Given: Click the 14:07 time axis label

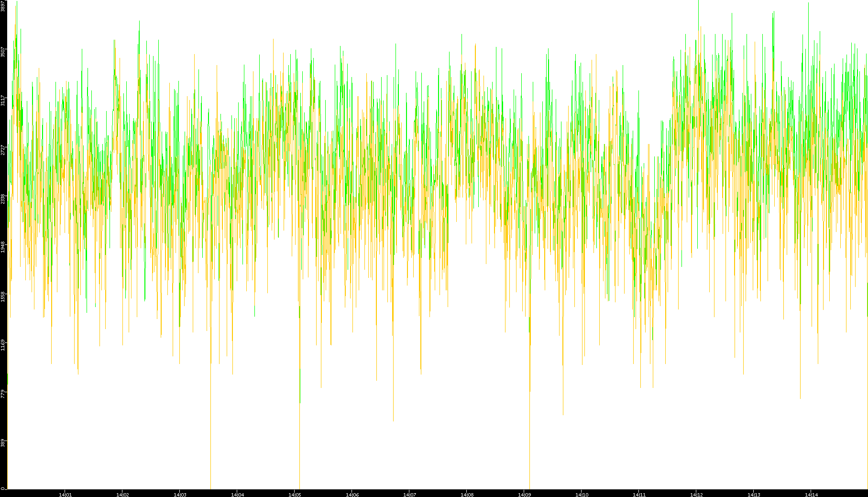Looking at the screenshot, I should 410,495.
